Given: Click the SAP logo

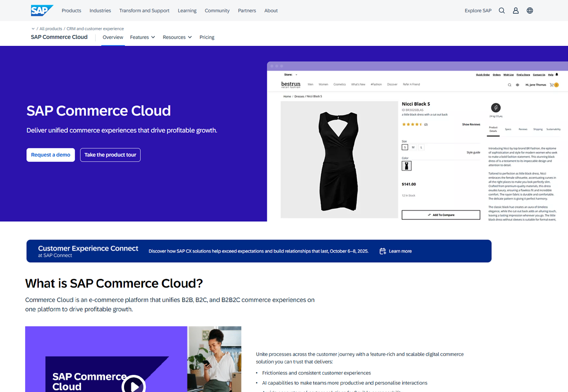Looking at the screenshot, I should pos(42,10).
